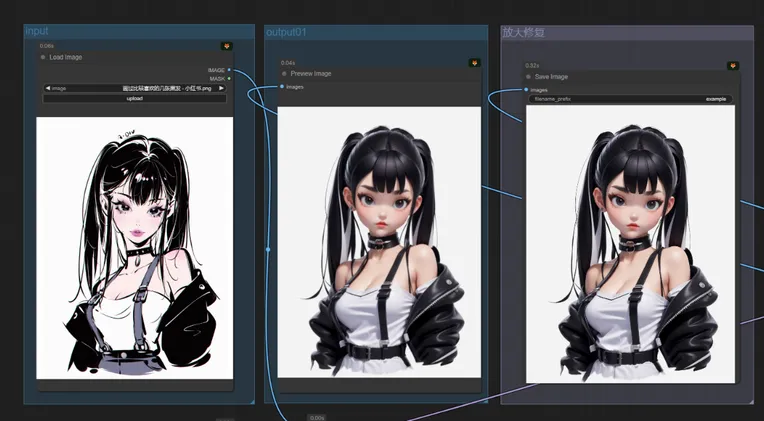
Task: Click the fox badge on Save Image node
Action: (733, 66)
